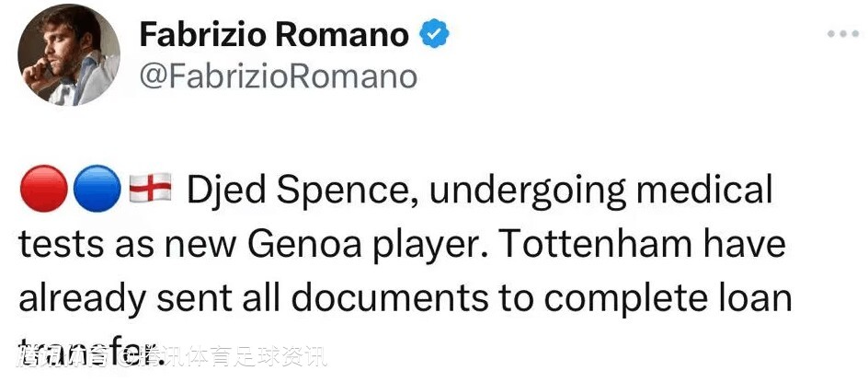Screen dimensions: 868x382
Task: Open the @FabrizioRomano handle link
Action: click(x=277, y=75)
